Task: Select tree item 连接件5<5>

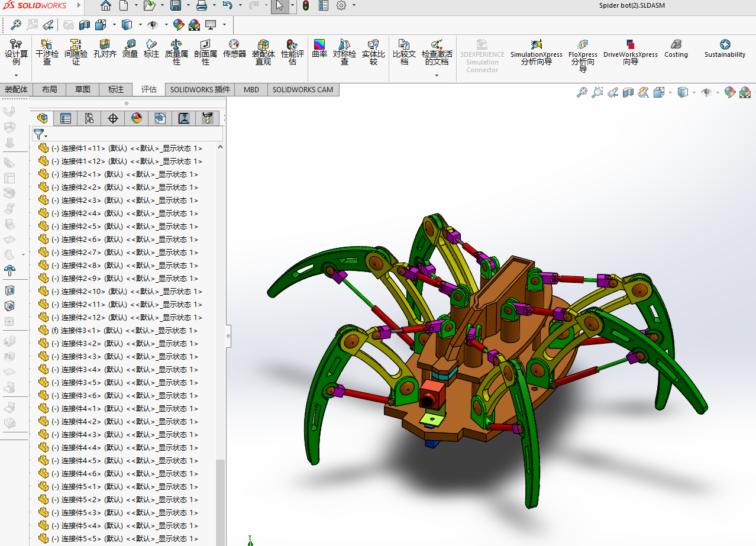Action: [x=118, y=538]
